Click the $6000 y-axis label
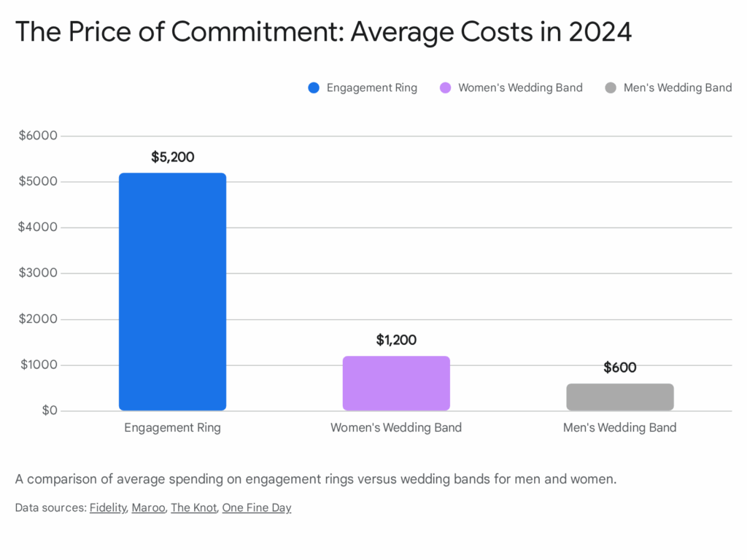Screen dimensions: 747x560 pos(37,136)
